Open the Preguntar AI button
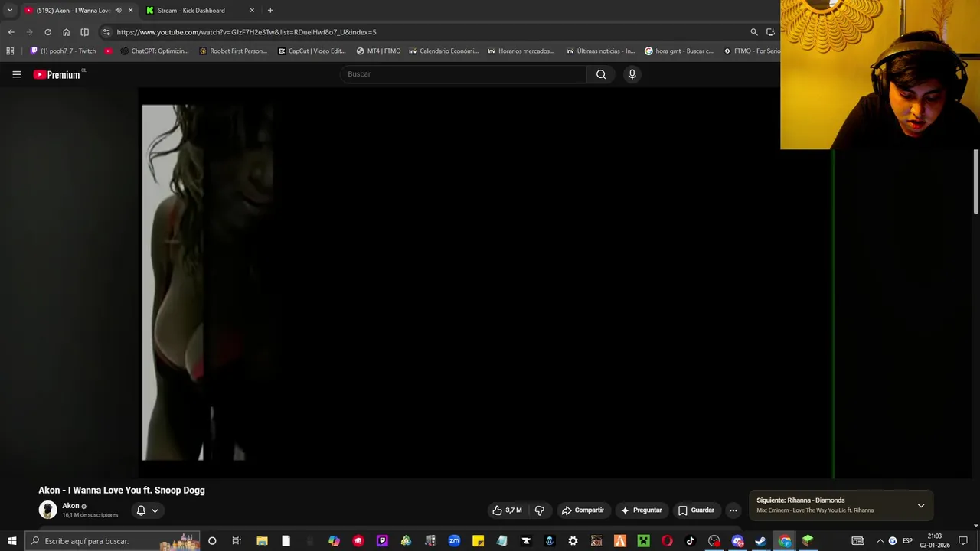980x551 pixels. (x=642, y=510)
